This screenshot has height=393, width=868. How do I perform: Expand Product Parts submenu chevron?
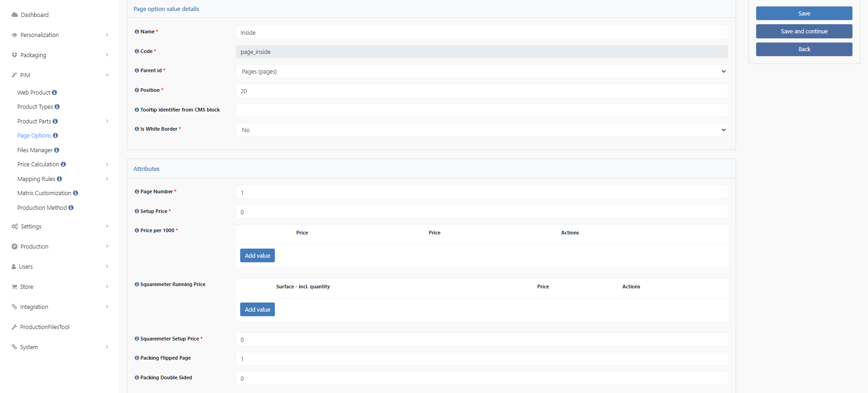click(x=107, y=121)
